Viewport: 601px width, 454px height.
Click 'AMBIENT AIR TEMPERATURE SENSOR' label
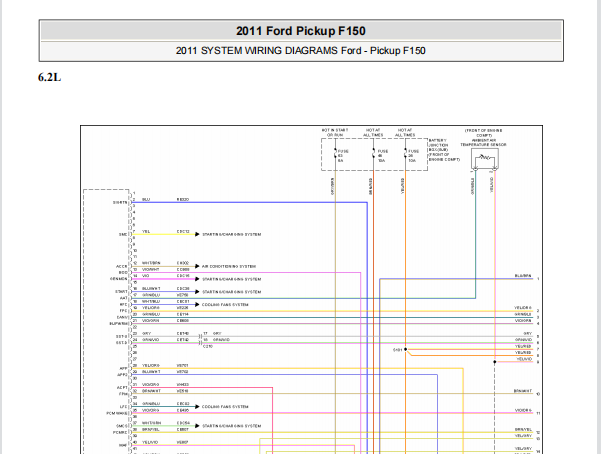(x=483, y=143)
